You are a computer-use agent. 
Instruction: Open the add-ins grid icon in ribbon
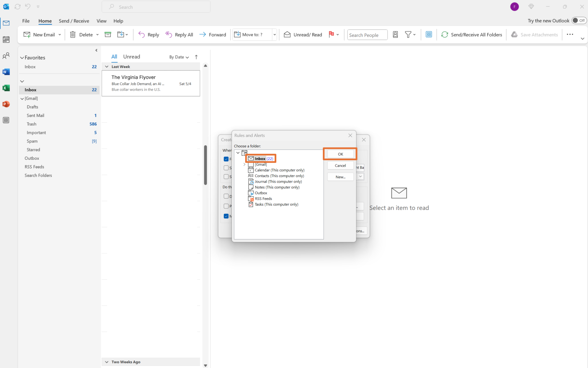(429, 34)
